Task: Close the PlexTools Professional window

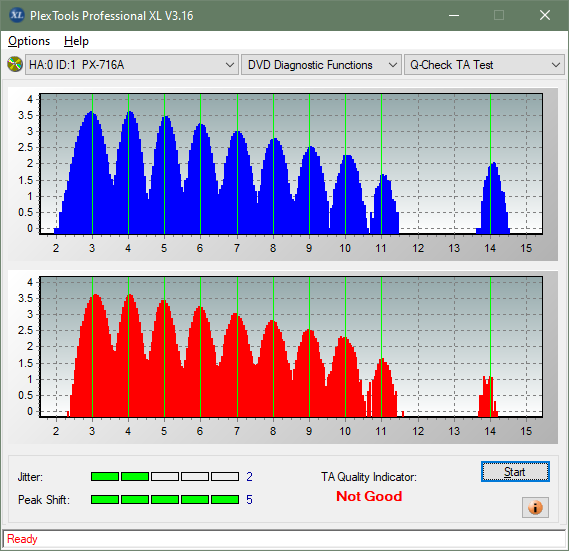Action: [x=545, y=15]
